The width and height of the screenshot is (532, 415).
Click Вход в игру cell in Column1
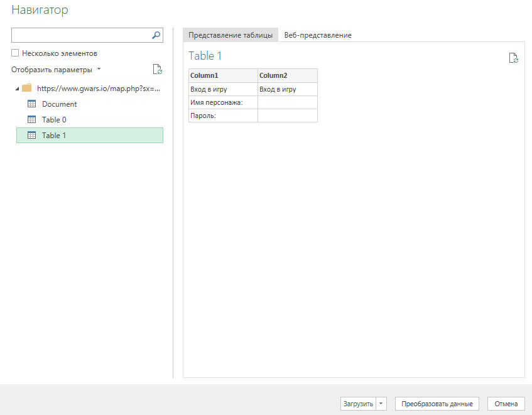pyautogui.click(x=223, y=89)
